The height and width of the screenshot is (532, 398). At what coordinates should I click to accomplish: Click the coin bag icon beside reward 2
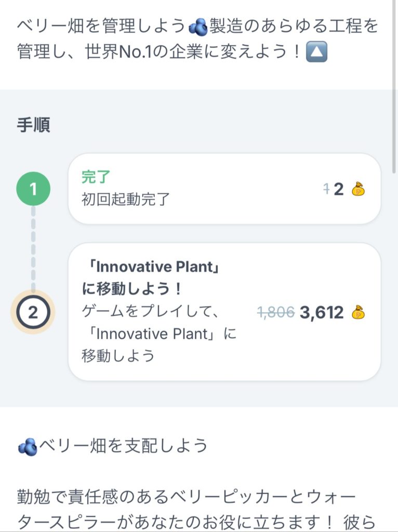click(x=358, y=190)
